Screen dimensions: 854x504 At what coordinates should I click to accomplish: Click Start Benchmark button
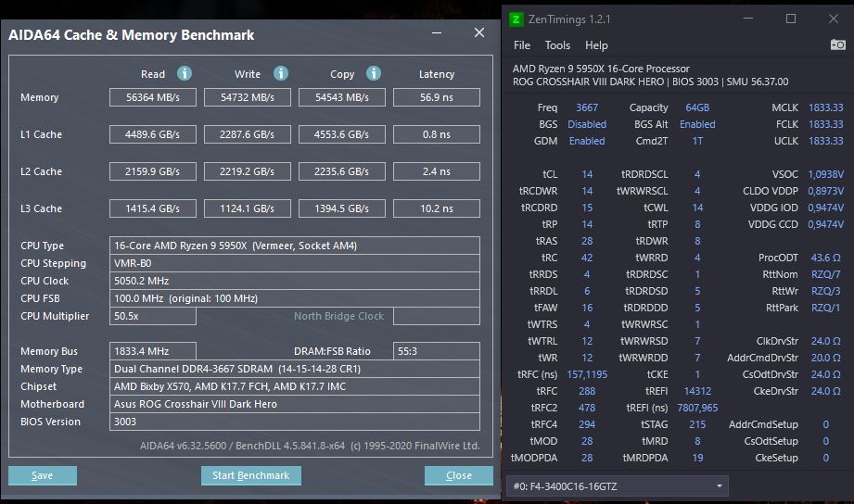tap(251, 475)
